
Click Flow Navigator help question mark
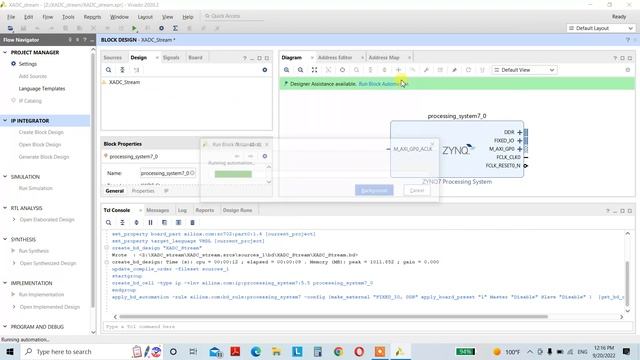tap(85, 40)
